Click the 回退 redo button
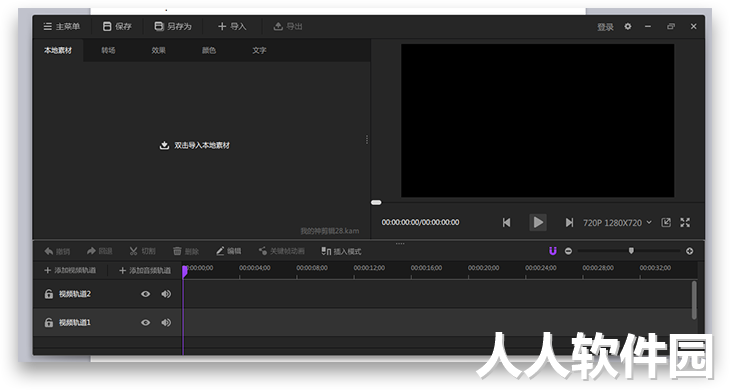Image resolution: width=730 pixels, height=390 pixels. click(100, 251)
